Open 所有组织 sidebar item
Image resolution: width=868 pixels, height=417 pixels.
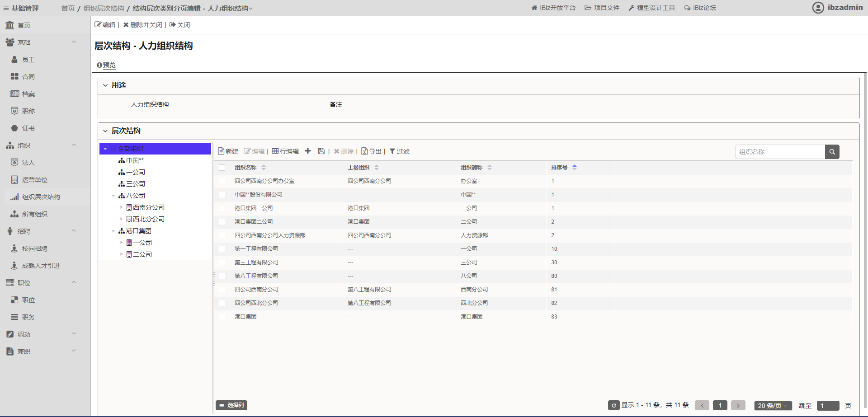[35, 214]
